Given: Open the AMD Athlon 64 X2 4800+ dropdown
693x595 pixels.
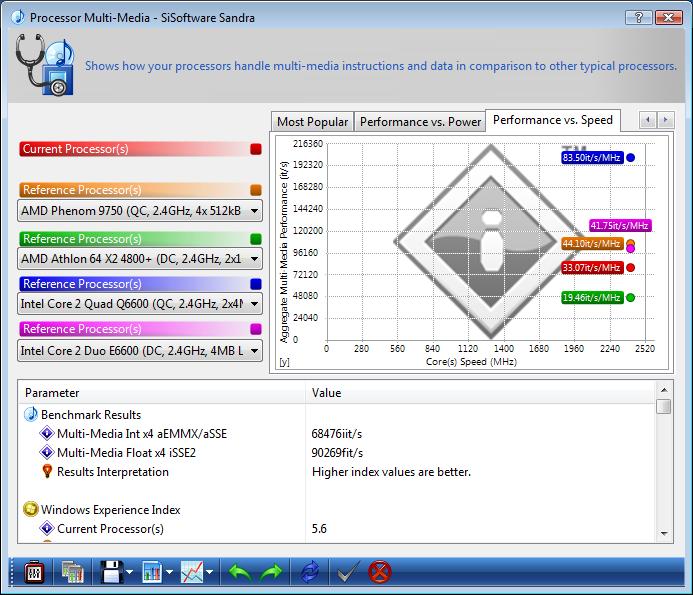Looking at the screenshot, I should 140,259.
